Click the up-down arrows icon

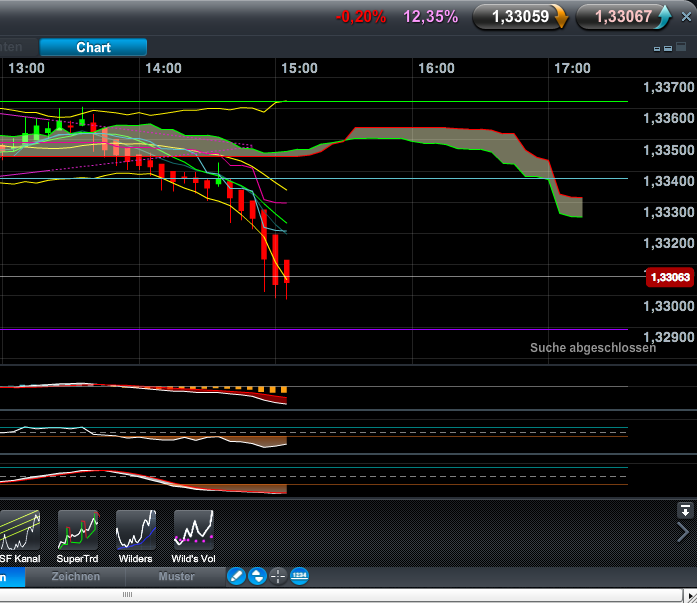[x=257, y=576]
